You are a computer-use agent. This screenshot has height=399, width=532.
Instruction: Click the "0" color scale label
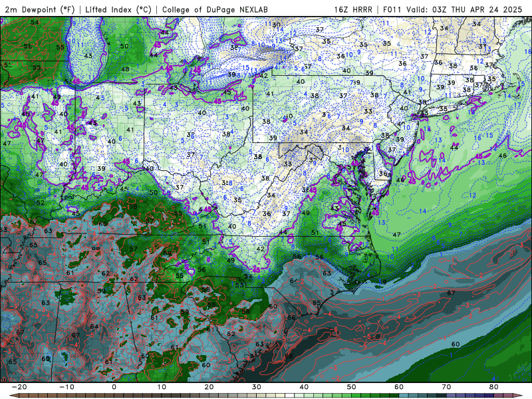tap(114, 387)
